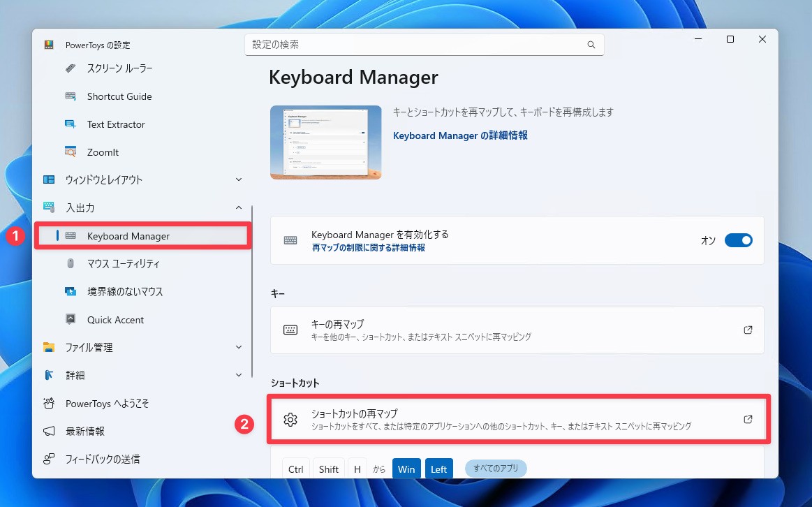Click the フィードバックの送信 label
Viewport: 812px width, 507px height.
point(103,459)
